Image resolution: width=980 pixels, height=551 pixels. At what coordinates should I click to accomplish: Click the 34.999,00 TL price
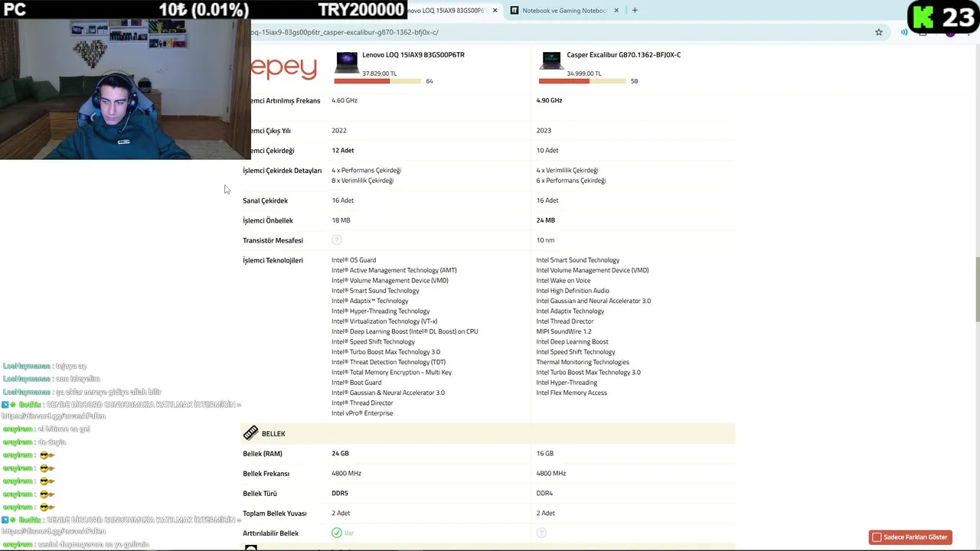(x=583, y=73)
